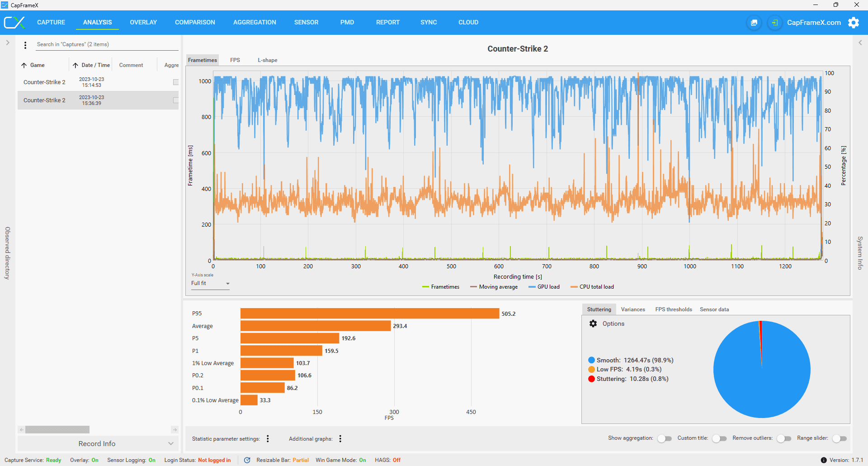Click the captures search field
The width and height of the screenshot is (868, 466).
coord(107,44)
